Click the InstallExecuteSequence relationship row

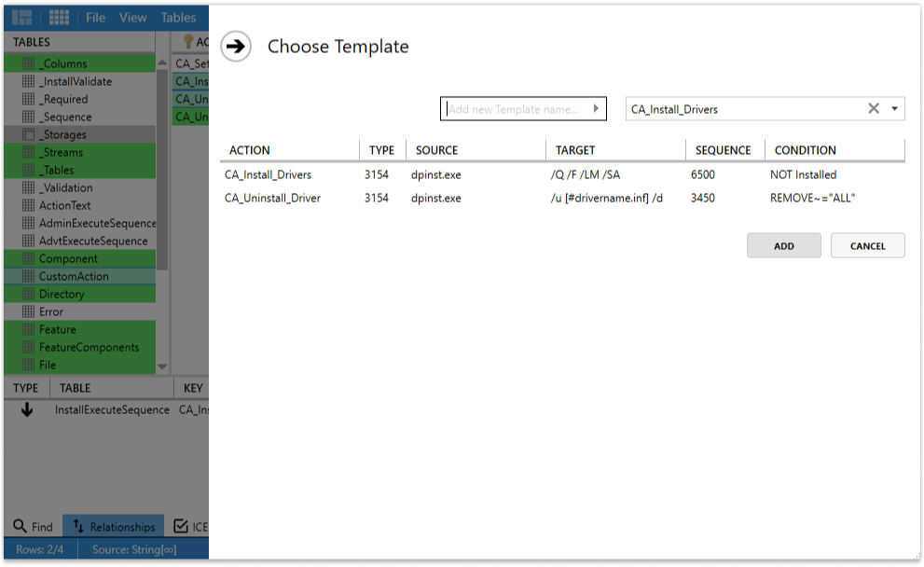(x=106, y=409)
